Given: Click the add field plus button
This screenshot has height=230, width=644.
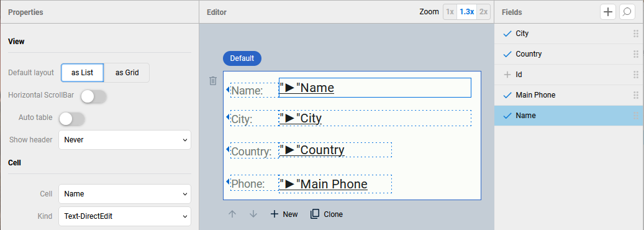Looking at the screenshot, I should coord(608,12).
